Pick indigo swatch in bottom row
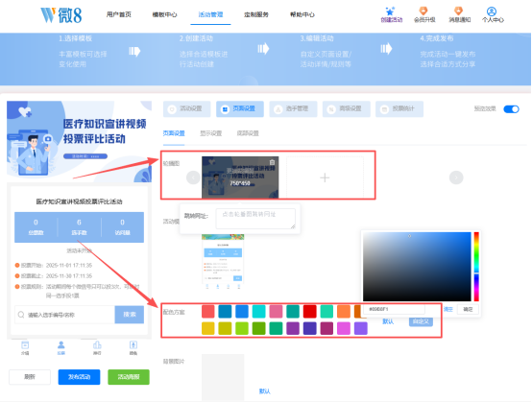The height and width of the screenshot is (402, 532). pyautogui.click(x=310, y=328)
